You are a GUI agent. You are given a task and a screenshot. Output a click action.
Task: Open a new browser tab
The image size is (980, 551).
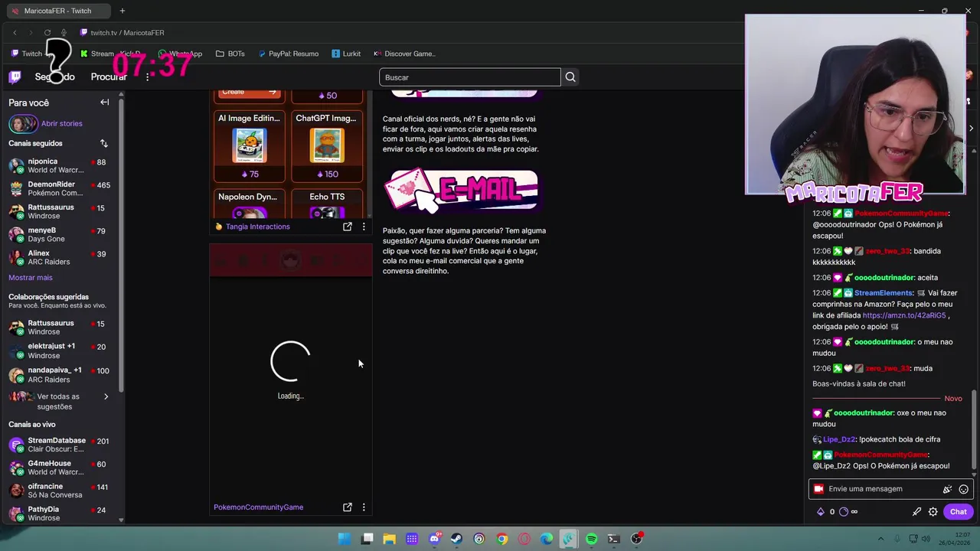click(122, 11)
